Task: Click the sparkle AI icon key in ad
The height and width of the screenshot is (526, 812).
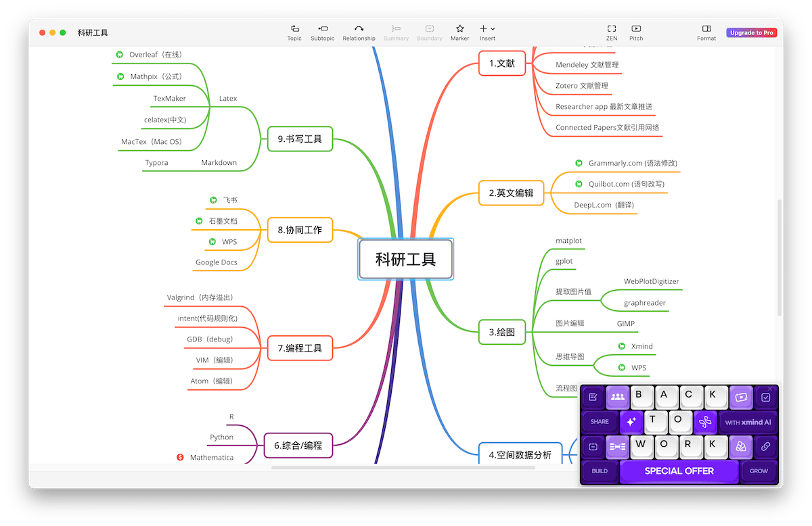Action: pyautogui.click(x=631, y=421)
